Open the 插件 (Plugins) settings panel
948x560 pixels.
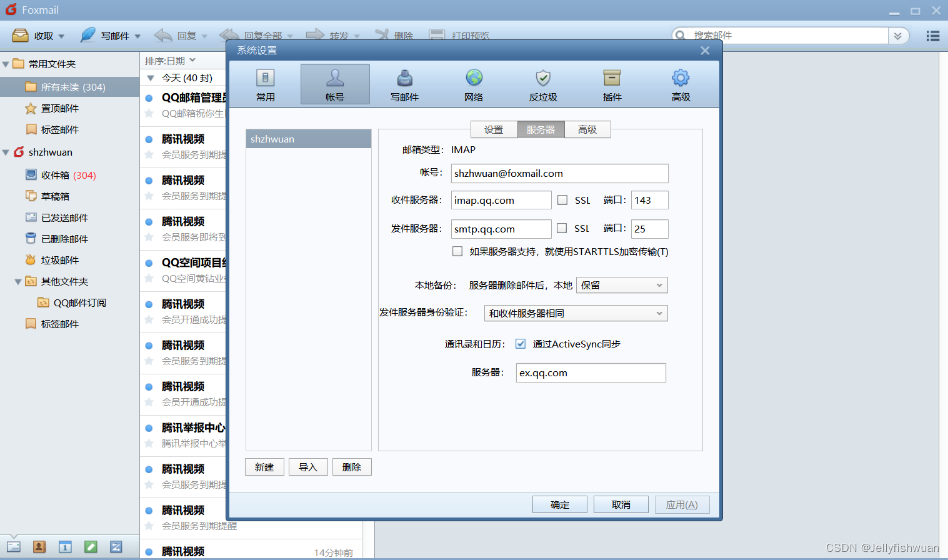(x=611, y=84)
